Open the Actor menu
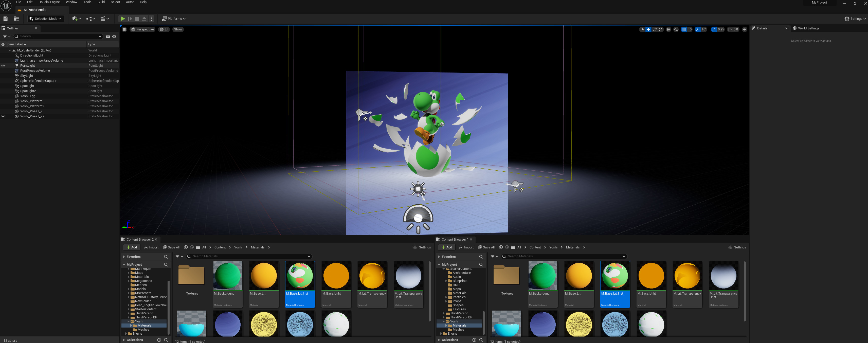The height and width of the screenshot is (343, 868). pyautogui.click(x=130, y=2)
